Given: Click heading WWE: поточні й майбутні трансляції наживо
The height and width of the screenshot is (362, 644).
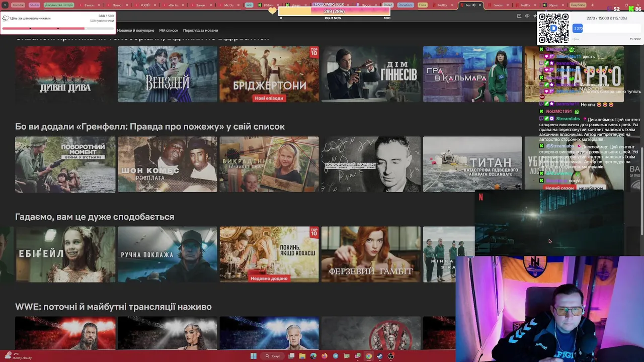Looking at the screenshot, I should pyautogui.click(x=113, y=307).
